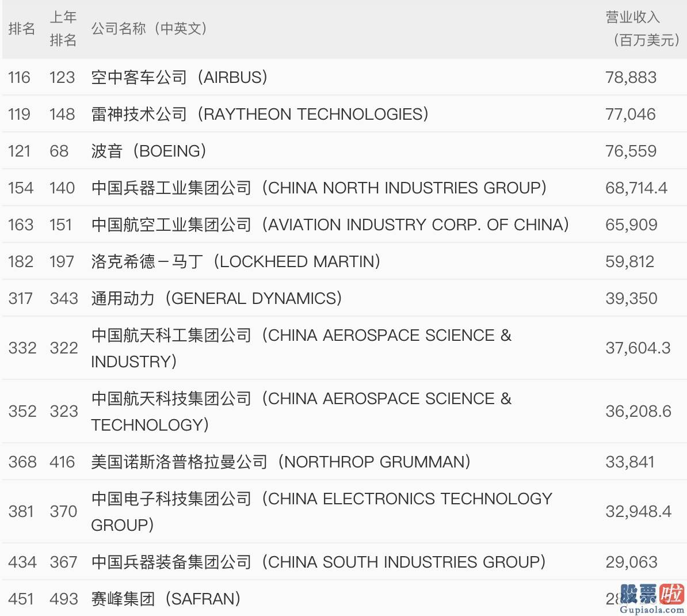Select the 上年排名 column header

point(63,29)
